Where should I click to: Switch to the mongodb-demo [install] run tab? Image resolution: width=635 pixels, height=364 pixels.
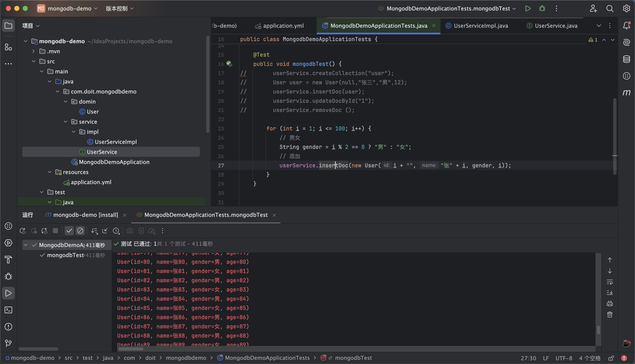(85, 215)
